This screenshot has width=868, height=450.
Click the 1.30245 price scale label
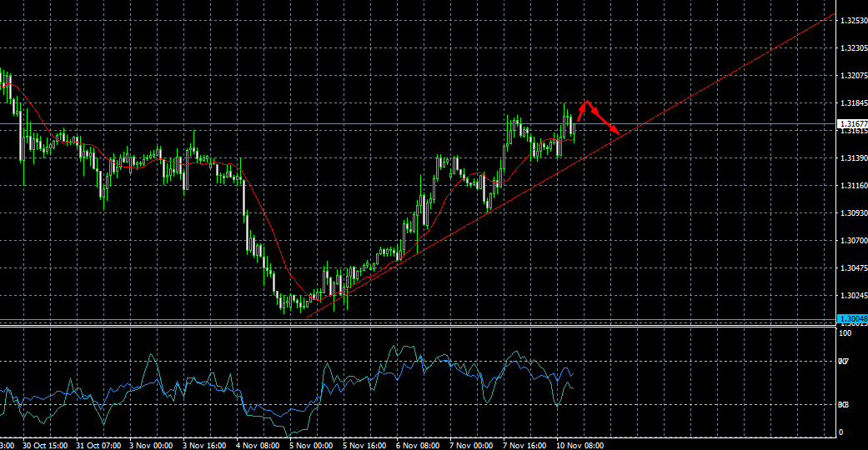coord(851,296)
